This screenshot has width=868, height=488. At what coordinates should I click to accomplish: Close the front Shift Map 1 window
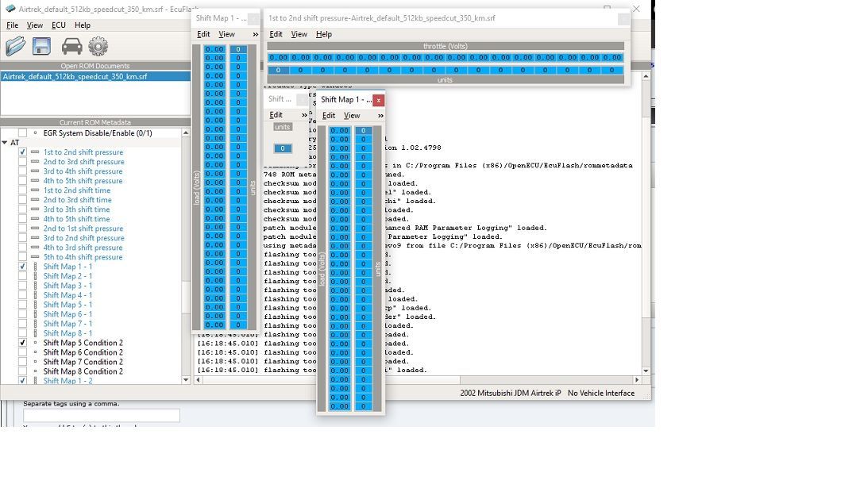pyautogui.click(x=378, y=100)
